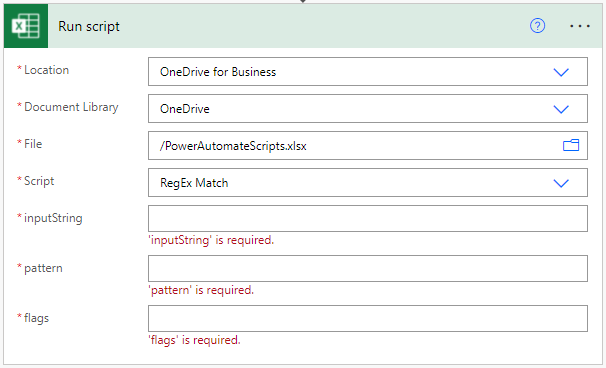The image size is (606, 368).
Task: Click the Excel connector icon
Action: pyautogui.click(x=26, y=26)
